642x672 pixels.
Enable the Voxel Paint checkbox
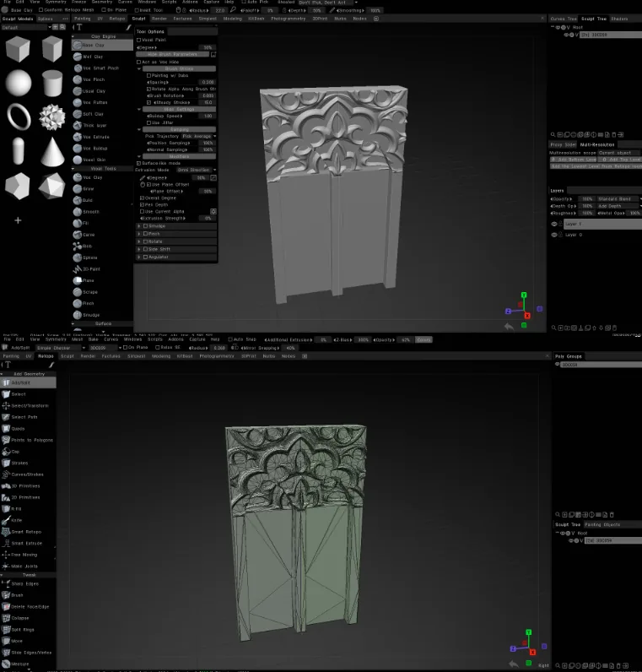[138, 40]
